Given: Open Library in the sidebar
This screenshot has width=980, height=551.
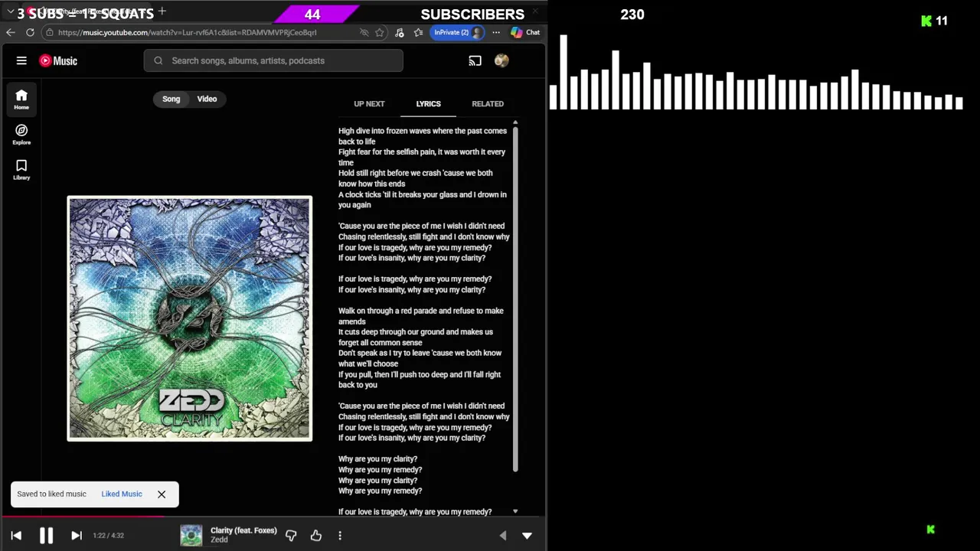Looking at the screenshot, I should 21,170.
